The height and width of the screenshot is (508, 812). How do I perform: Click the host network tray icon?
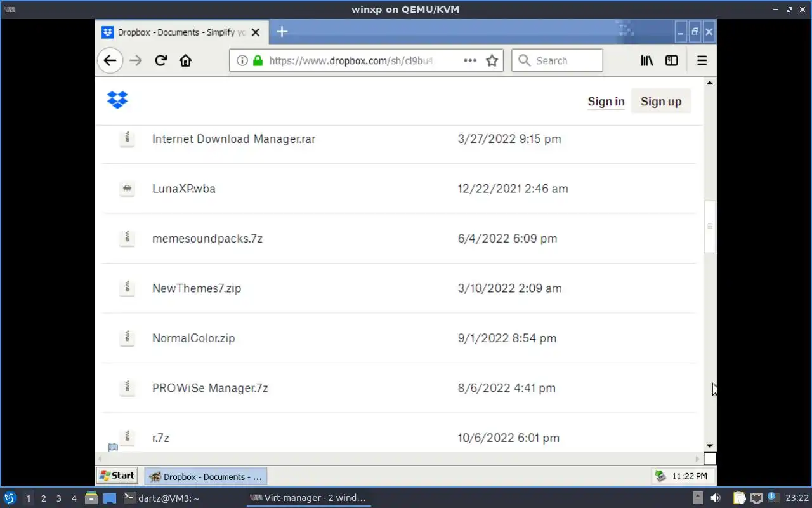(x=756, y=498)
